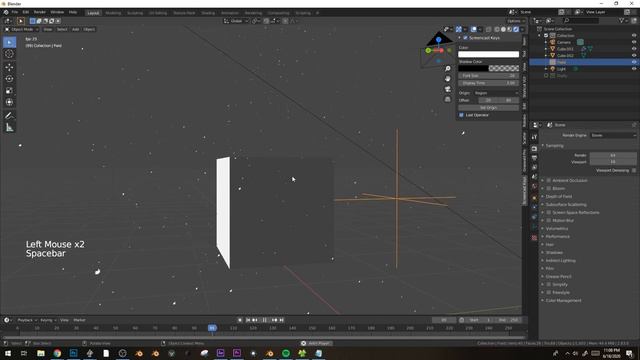Click the viewport zoom magnifier icon
Viewport: 640px width, 360px height.
click(x=448, y=69)
